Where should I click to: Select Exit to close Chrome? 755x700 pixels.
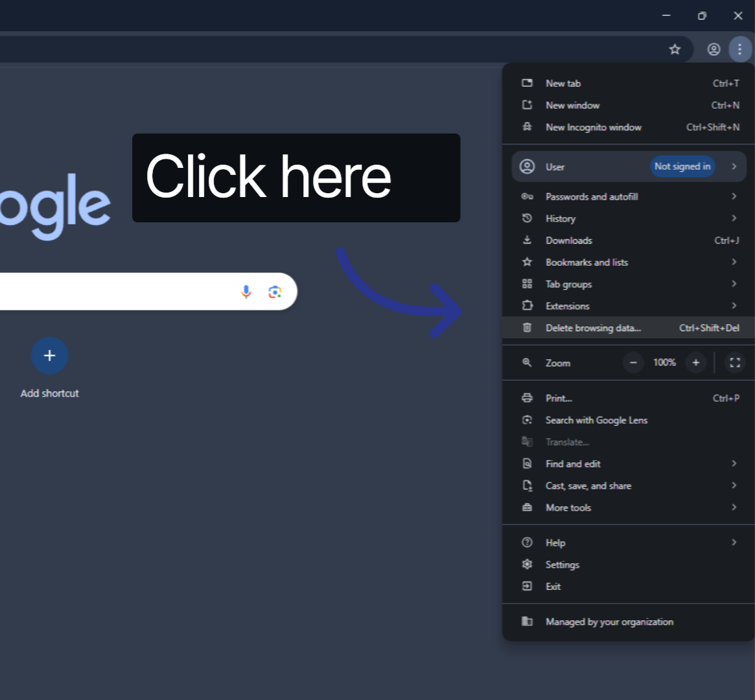tap(553, 587)
